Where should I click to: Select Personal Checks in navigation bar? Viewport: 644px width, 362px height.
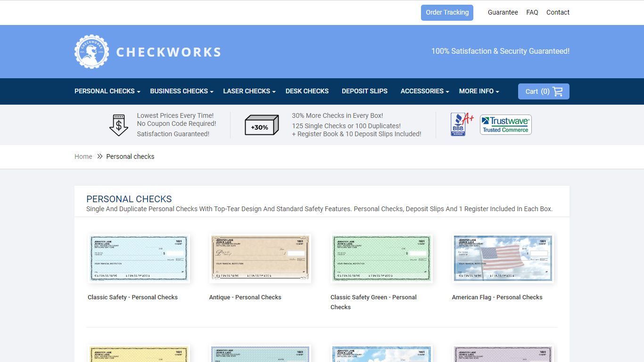click(x=105, y=91)
